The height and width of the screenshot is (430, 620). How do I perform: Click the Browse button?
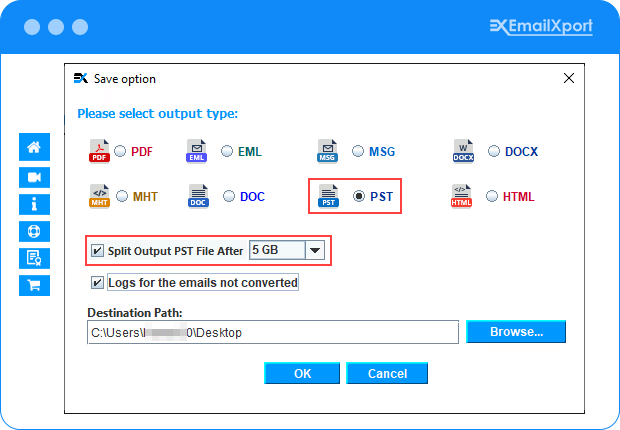point(515,332)
